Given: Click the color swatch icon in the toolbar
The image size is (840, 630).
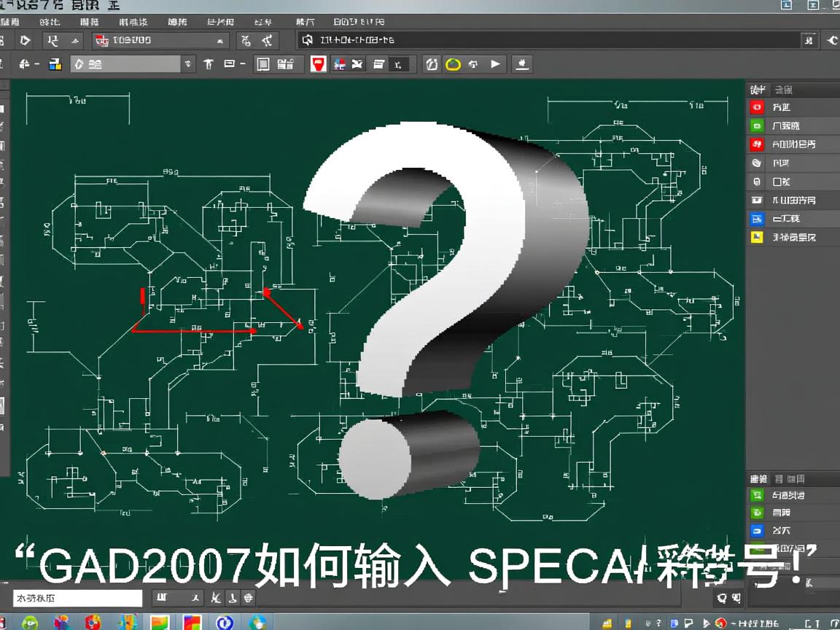Looking at the screenshot, I should pos(55,64).
